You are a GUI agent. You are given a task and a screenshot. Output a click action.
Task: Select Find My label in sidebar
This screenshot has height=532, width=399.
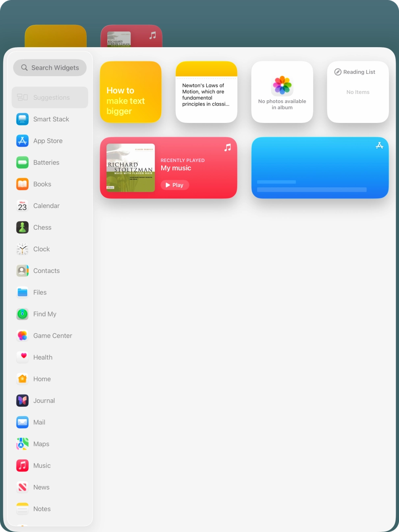pos(45,314)
